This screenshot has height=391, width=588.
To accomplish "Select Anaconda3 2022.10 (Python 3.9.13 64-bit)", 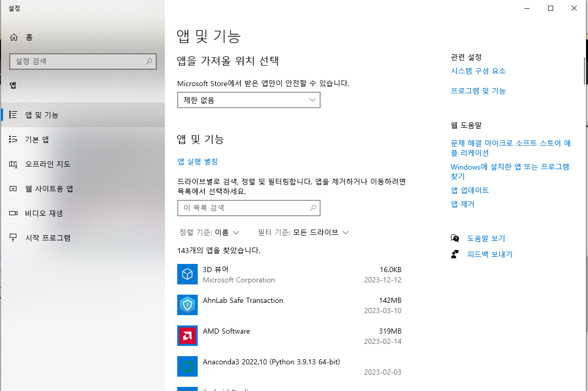I will click(x=271, y=362).
